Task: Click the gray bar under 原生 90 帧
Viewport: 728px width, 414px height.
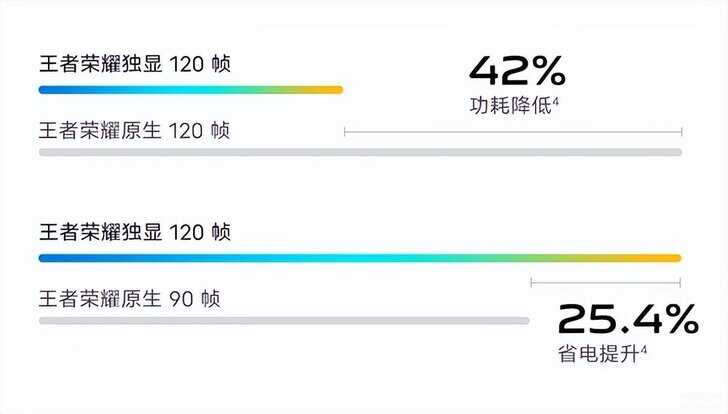Action: coord(284,321)
